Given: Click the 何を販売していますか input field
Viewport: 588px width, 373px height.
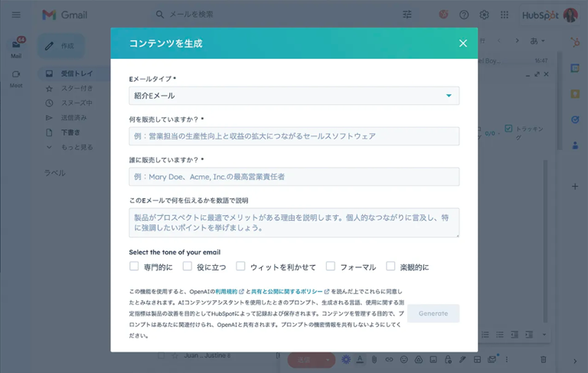Looking at the screenshot, I should pos(294,136).
